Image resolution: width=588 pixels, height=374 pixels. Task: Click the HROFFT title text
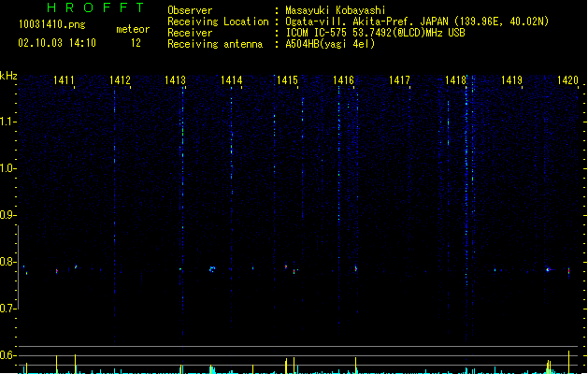(96, 7)
